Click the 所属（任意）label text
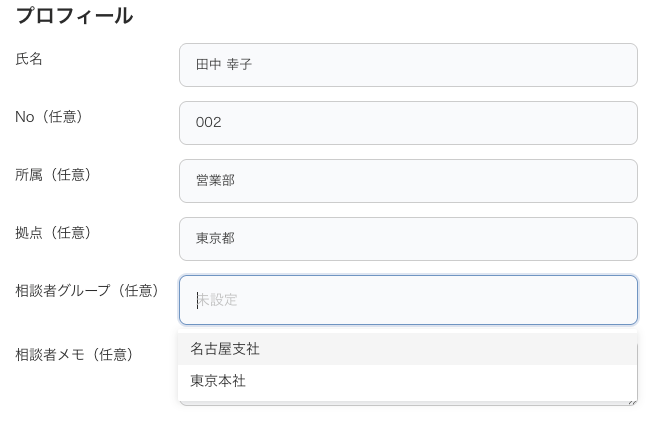 click(x=54, y=175)
